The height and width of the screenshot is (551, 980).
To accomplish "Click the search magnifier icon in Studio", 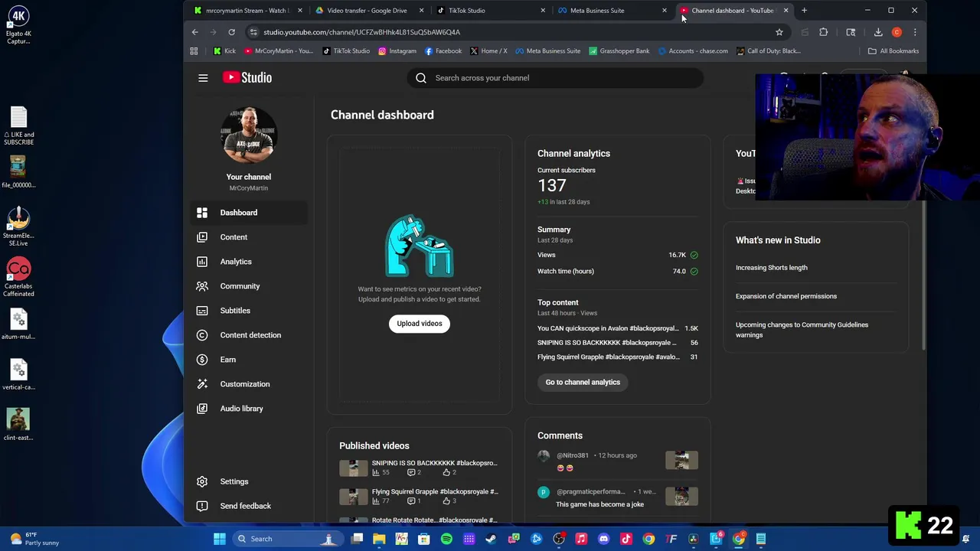I will click(421, 78).
